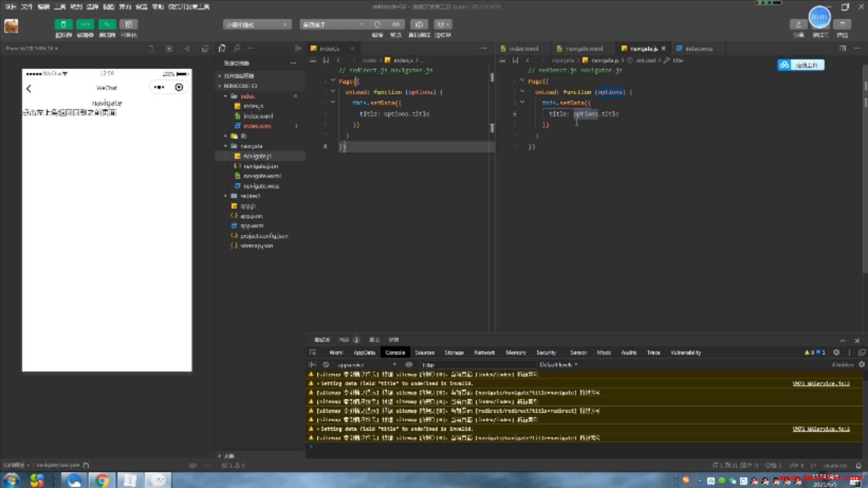Image resolution: width=868 pixels, height=488 pixels.
Task: Click the simulator record icon
Action: tap(169, 48)
